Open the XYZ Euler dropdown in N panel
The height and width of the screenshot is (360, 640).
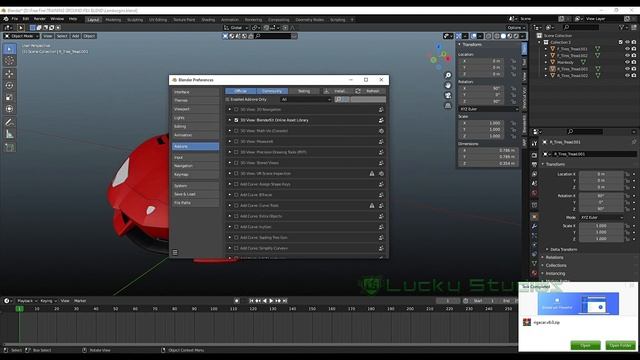click(489, 109)
